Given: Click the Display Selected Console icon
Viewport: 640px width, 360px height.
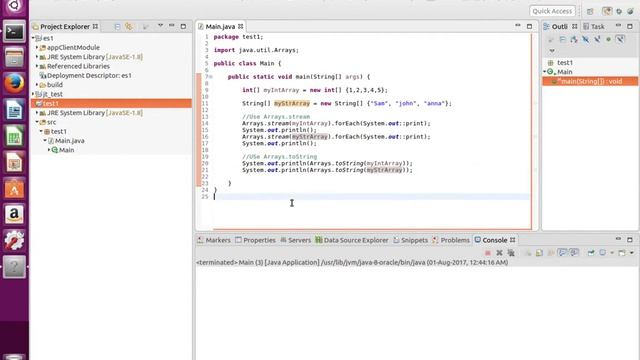Looking at the screenshot, I should (602, 253).
